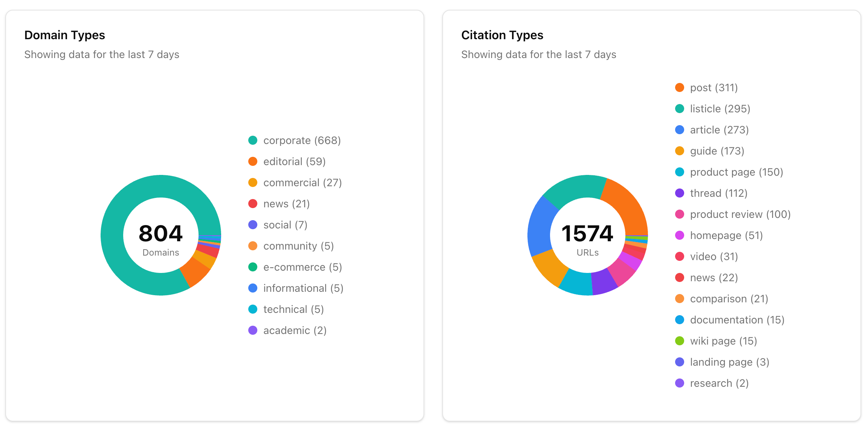The height and width of the screenshot is (429, 868).
Task: Select news (21) in Domain Types legend
Action: click(286, 204)
